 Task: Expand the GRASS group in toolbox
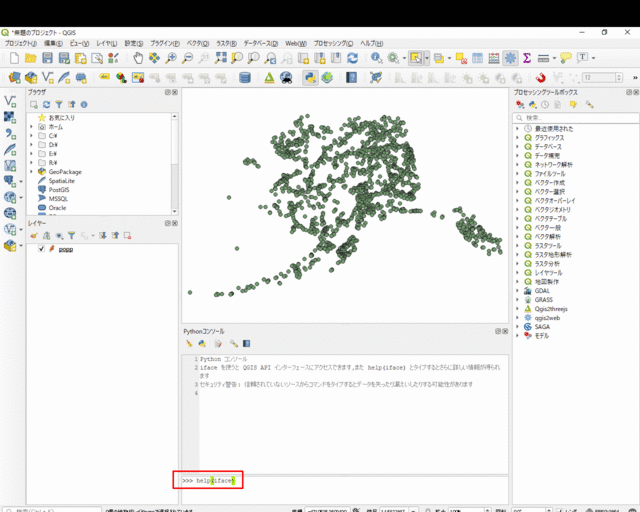(x=517, y=300)
